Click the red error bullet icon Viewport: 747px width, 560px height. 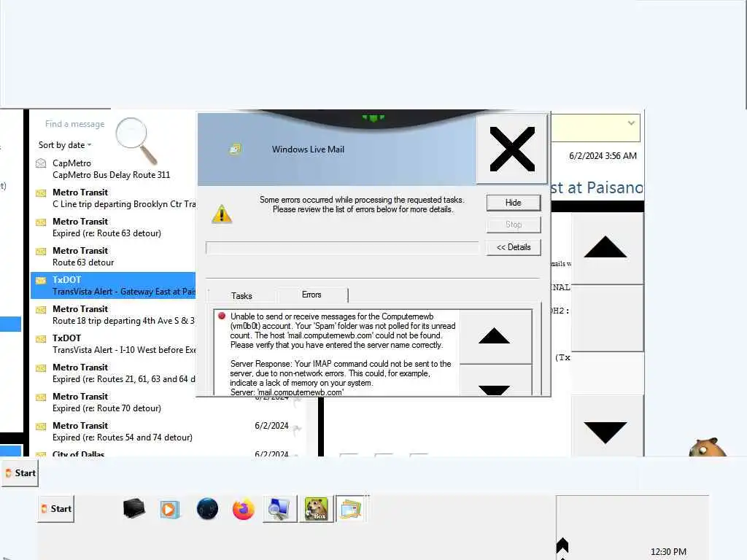(222, 316)
